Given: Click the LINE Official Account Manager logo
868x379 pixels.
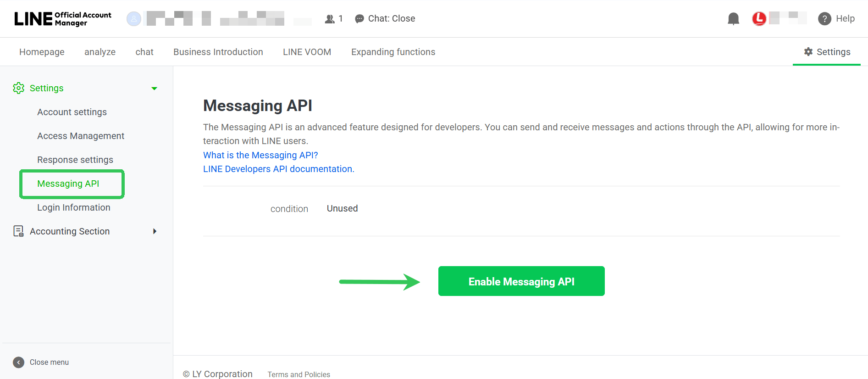Looking at the screenshot, I should (x=63, y=19).
